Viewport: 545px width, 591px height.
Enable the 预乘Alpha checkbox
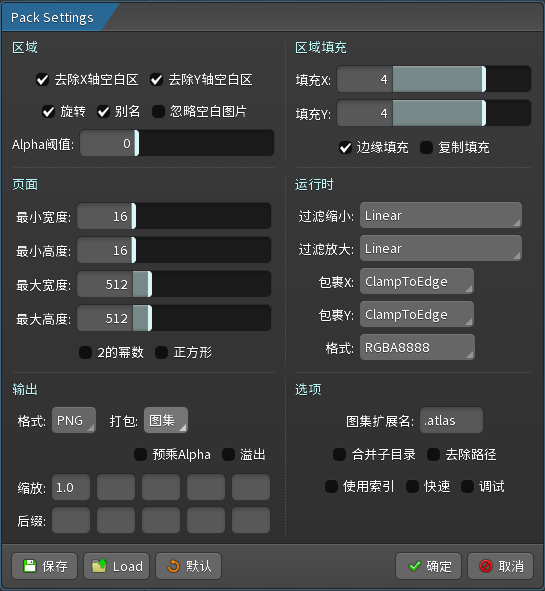pos(141,455)
